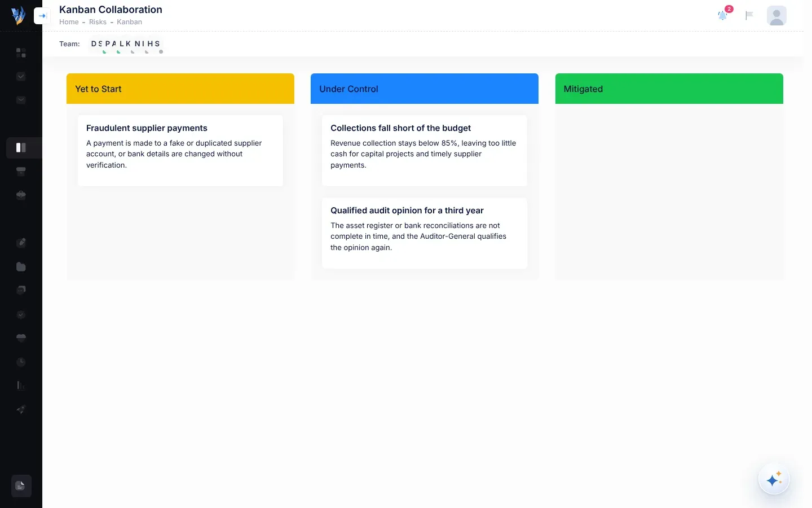Image resolution: width=812 pixels, height=508 pixels.
Task: Go to Risks breadcrumb link
Action: tap(98, 22)
